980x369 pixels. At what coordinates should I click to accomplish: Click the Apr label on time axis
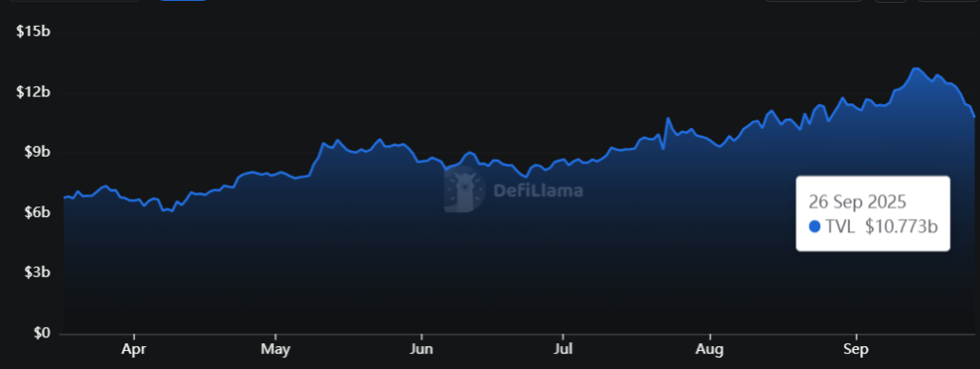[134, 350]
